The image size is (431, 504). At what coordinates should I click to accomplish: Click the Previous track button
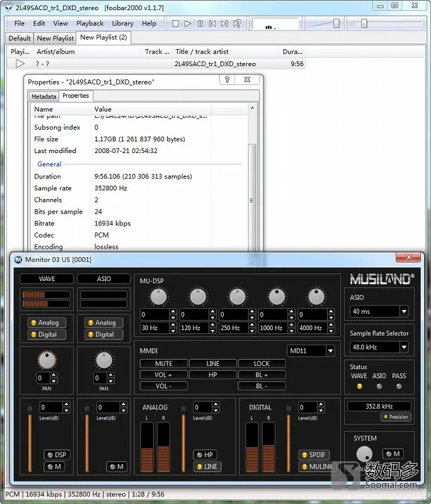coord(212,23)
